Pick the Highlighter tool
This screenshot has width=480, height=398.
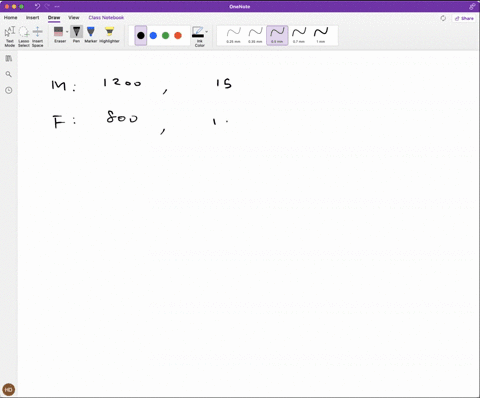click(109, 35)
